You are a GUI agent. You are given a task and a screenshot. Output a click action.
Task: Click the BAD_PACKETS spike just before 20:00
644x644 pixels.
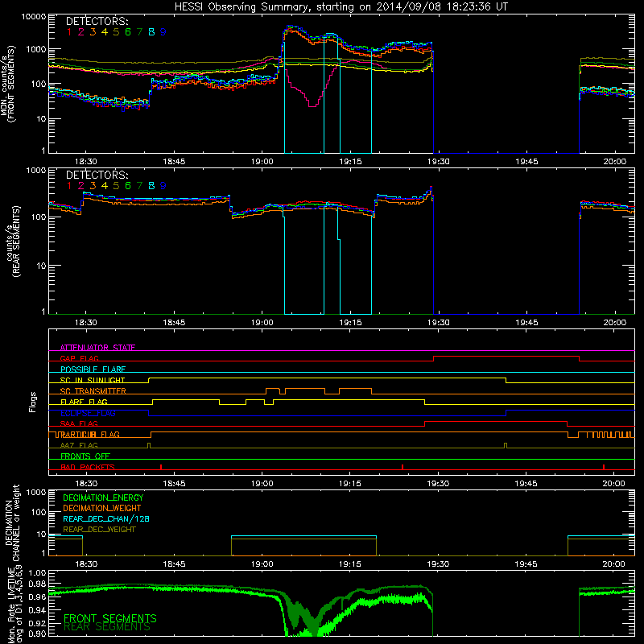pyautogui.click(x=604, y=467)
